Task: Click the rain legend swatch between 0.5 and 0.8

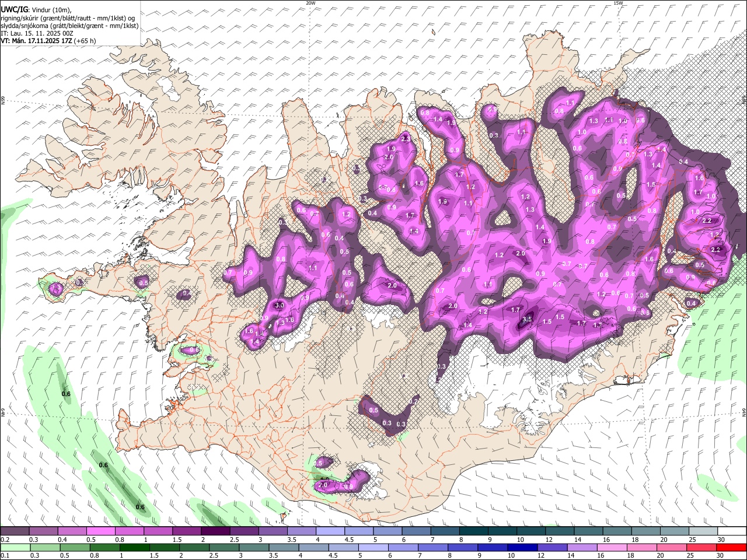Action: tap(76, 547)
